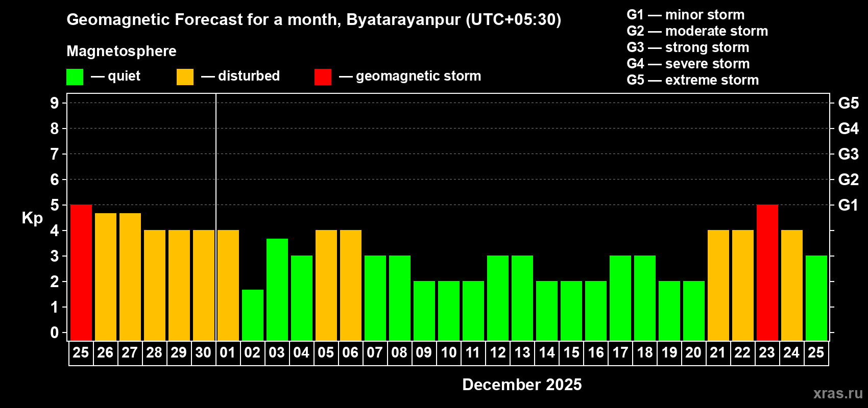This screenshot has height=408, width=868.
Task: Open the xras.ru watermark link
Action: (838, 393)
